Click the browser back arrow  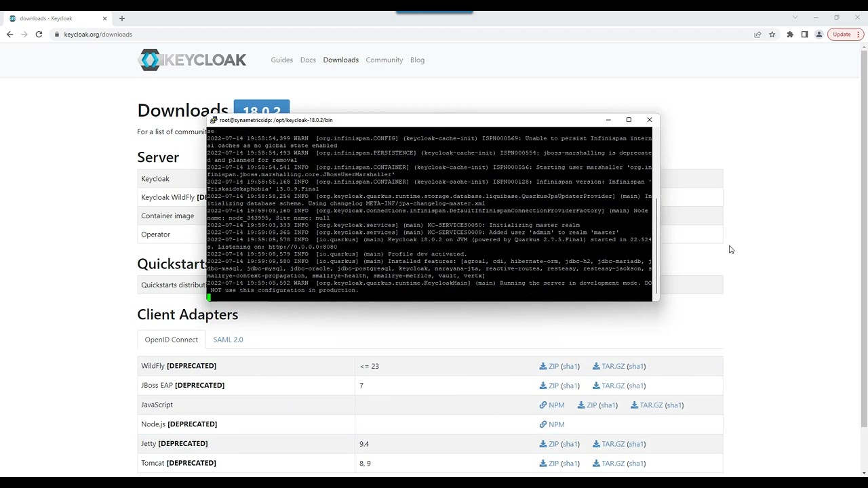9,35
